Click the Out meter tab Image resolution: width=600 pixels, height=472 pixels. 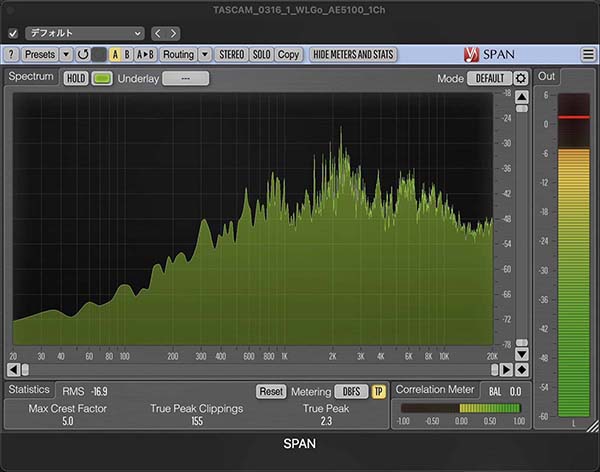546,77
